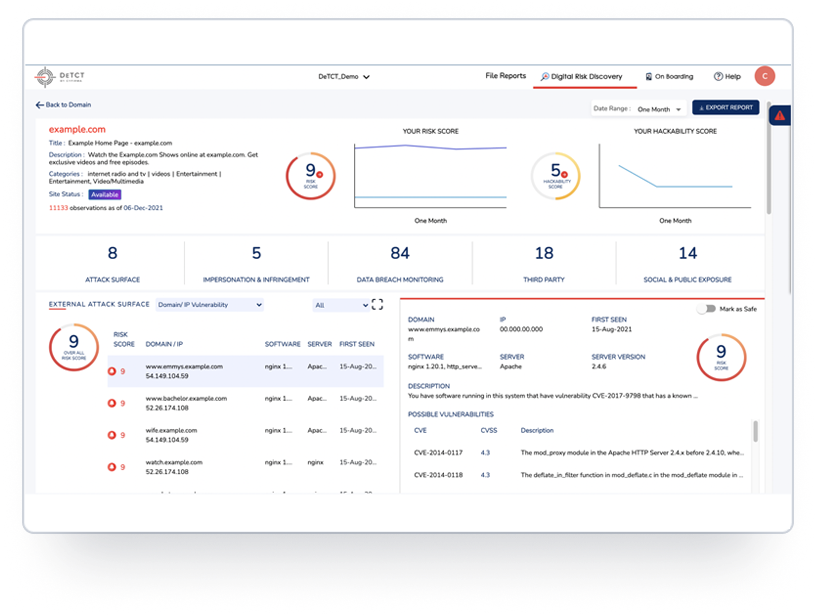This screenshot has height=616, width=816.
Task: Open the All filter dropdown
Action: (x=341, y=305)
